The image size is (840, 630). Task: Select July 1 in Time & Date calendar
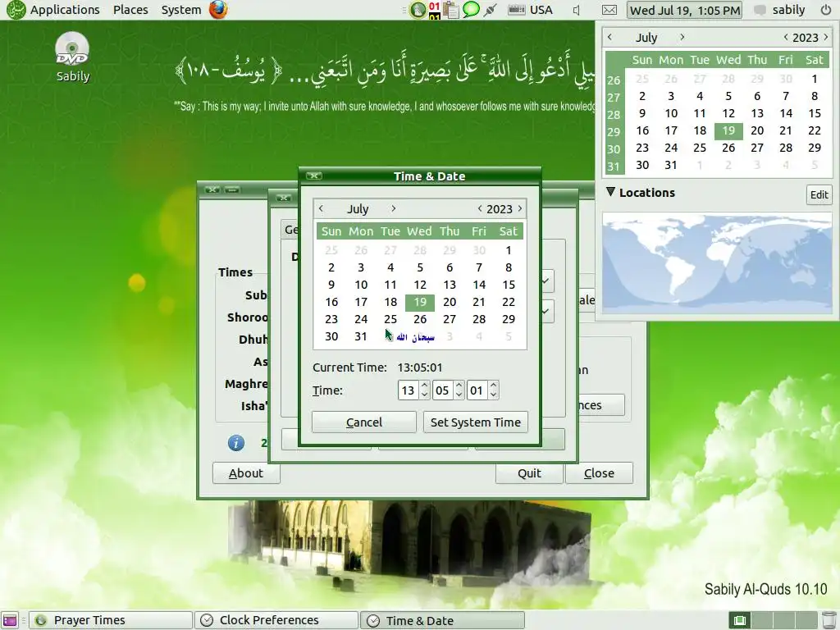pos(509,250)
